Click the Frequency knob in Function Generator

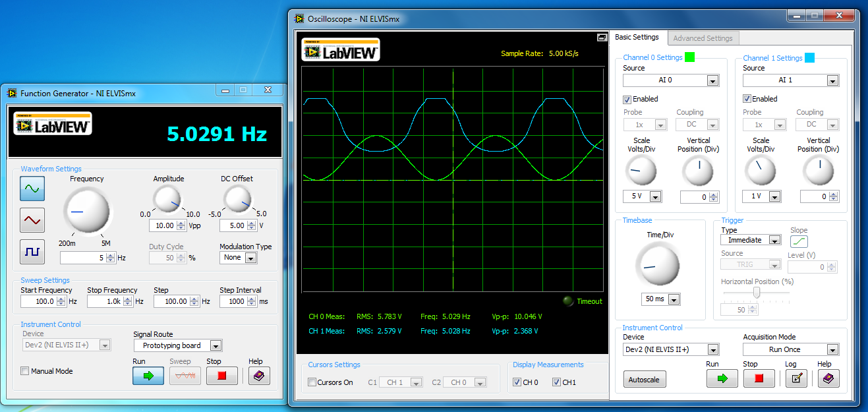pyautogui.click(x=88, y=210)
